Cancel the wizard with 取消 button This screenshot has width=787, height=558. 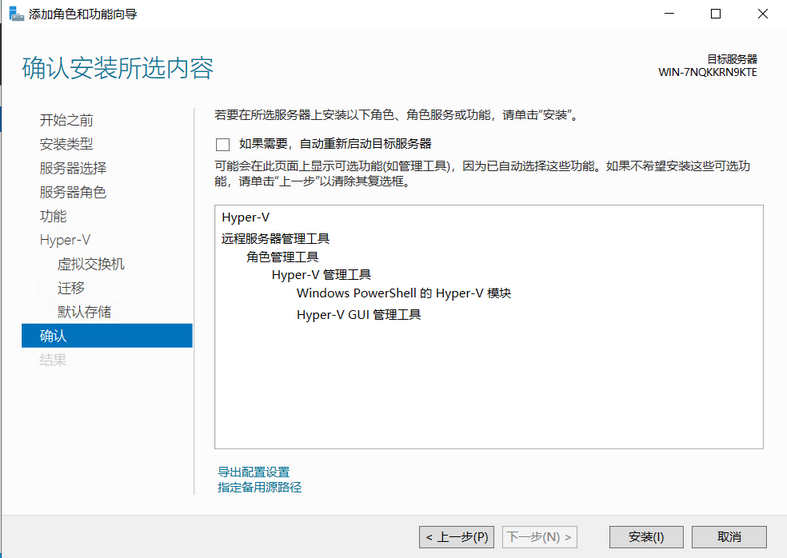pyautogui.click(x=729, y=537)
